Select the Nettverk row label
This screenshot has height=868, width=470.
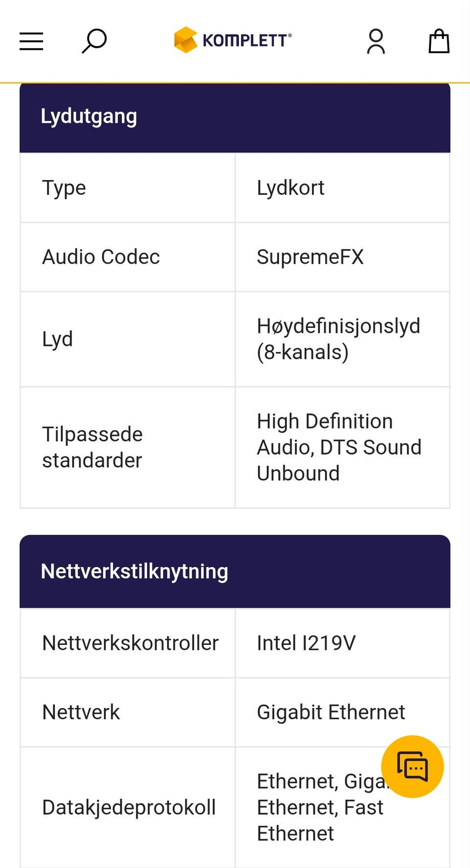(81, 712)
